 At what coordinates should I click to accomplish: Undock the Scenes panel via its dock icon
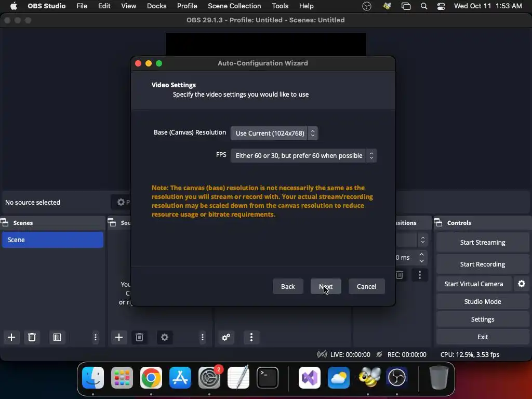pyautogui.click(x=5, y=222)
